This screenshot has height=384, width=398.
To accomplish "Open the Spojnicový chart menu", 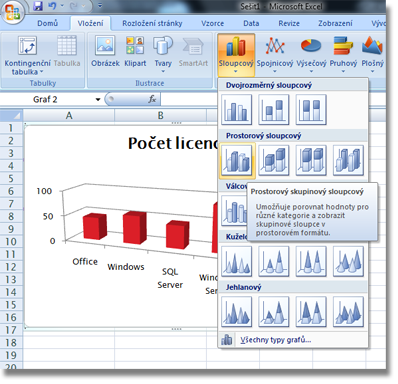I will (x=275, y=55).
